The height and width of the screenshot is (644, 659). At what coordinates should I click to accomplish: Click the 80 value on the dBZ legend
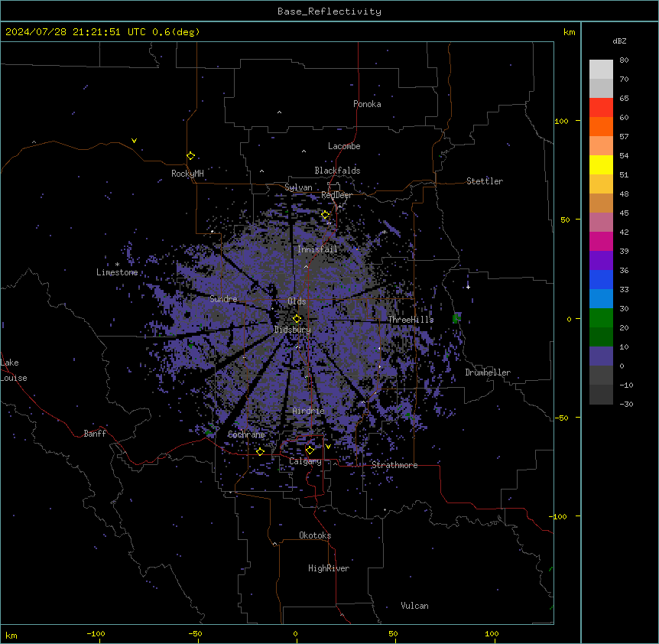[x=624, y=60]
